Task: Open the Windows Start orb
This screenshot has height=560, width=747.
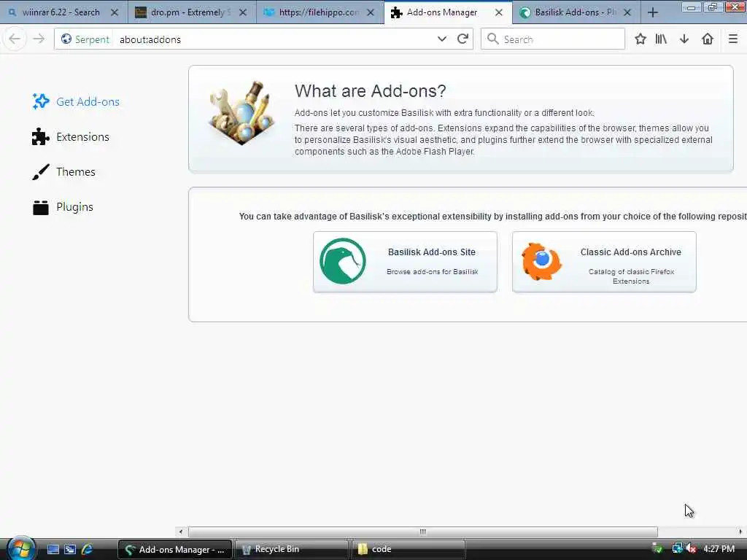Action: (x=21, y=548)
